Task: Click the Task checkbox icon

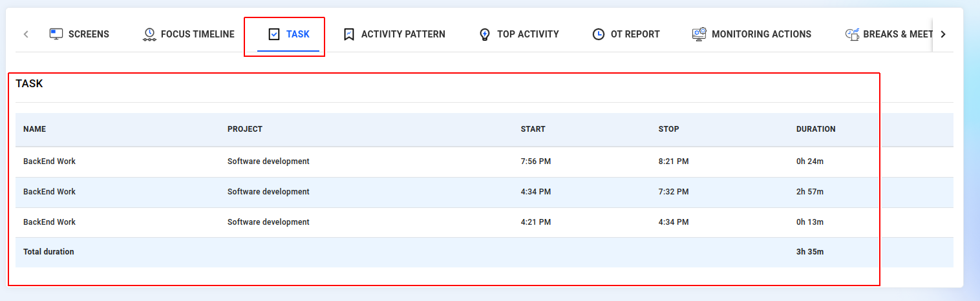Action: 274,34
